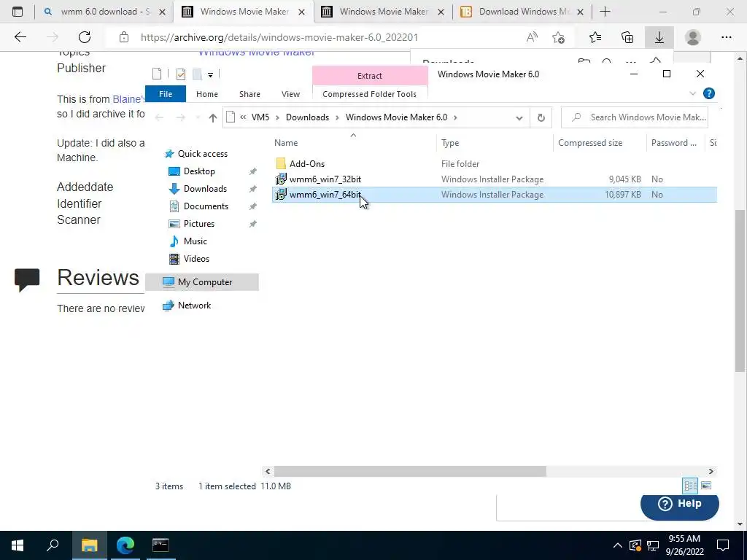
Task: Click the Edge profile avatar
Action: (693, 37)
